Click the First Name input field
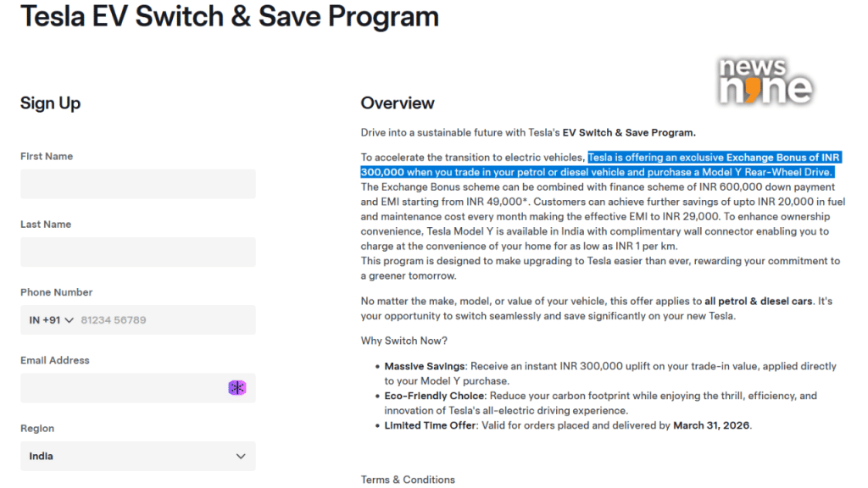This screenshot has height=488, width=868. (137, 184)
